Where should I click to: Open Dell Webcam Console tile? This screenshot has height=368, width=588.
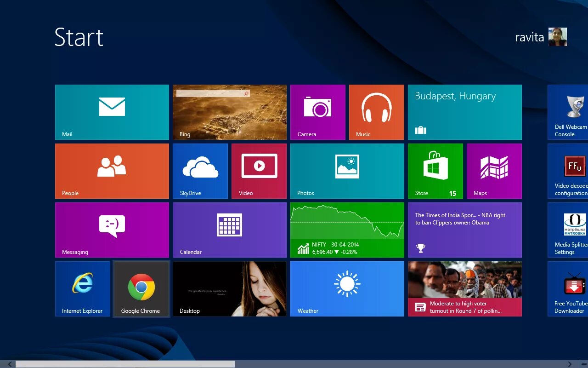pyautogui.click(x=568, y=112)
